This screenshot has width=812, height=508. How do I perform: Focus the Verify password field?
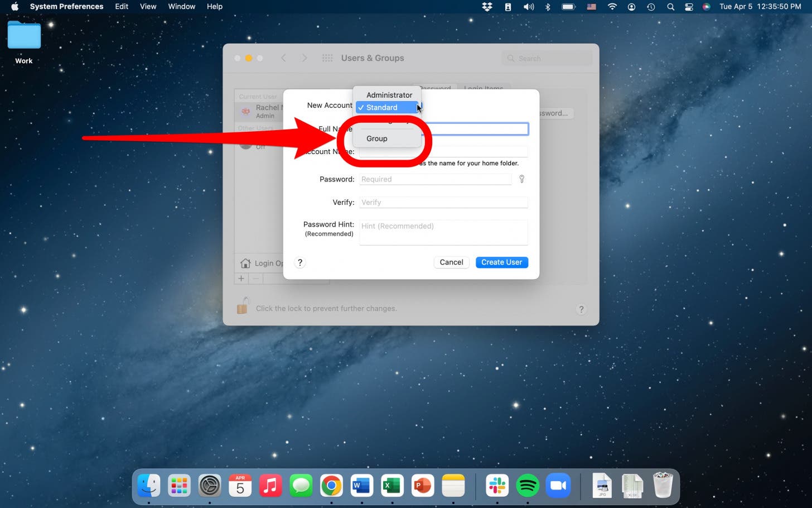443,202
